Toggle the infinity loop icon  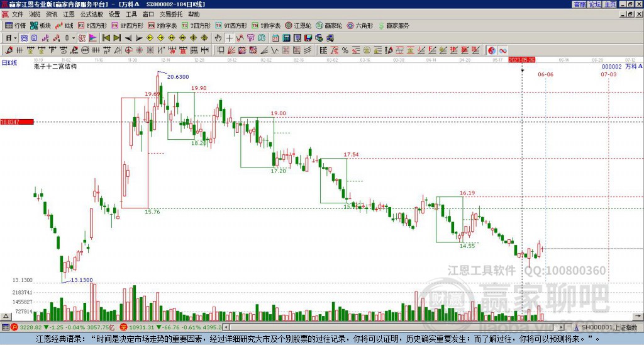coord(502,50)
